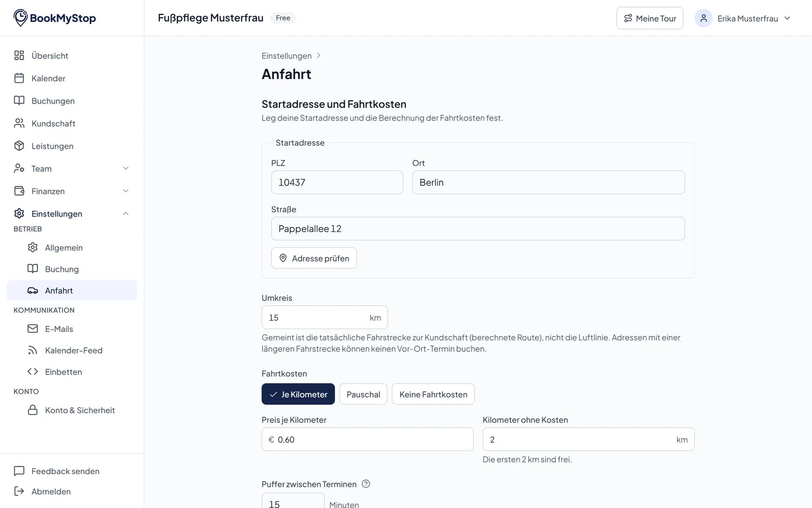The height and width of the screenshot is (508, 812).
Task: Click the Finanzen wallet icon
Action: coord(19,191)
